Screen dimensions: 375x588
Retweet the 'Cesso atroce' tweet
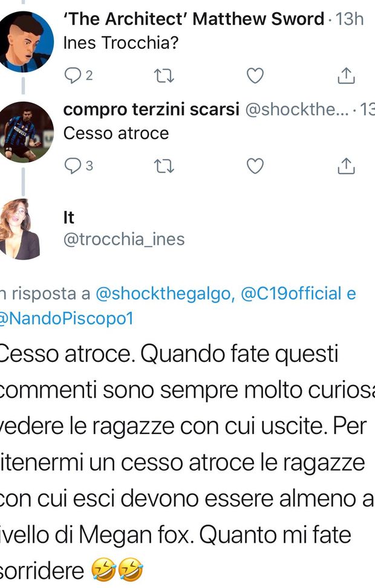(164, 166)
